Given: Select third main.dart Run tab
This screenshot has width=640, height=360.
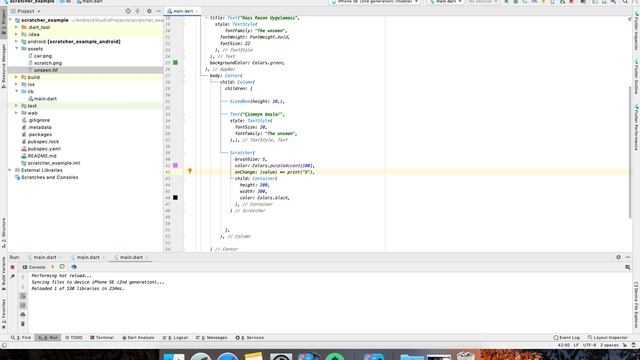Looking at the screenshot, I should pyautogui.click(x=131, y=258).
